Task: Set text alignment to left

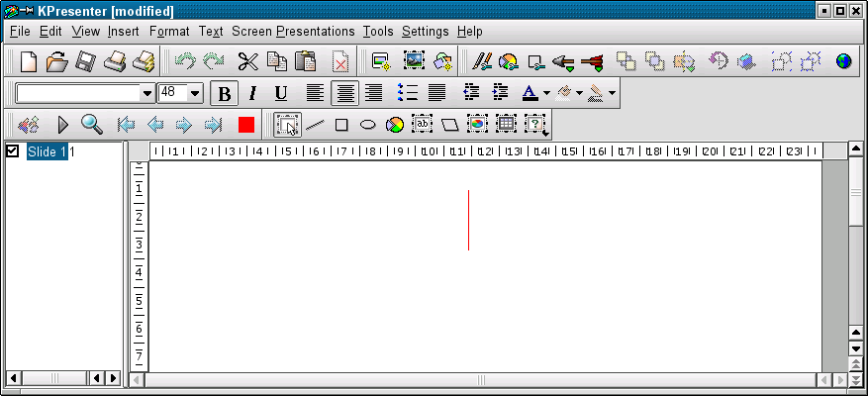Action: tap(316, 93)
